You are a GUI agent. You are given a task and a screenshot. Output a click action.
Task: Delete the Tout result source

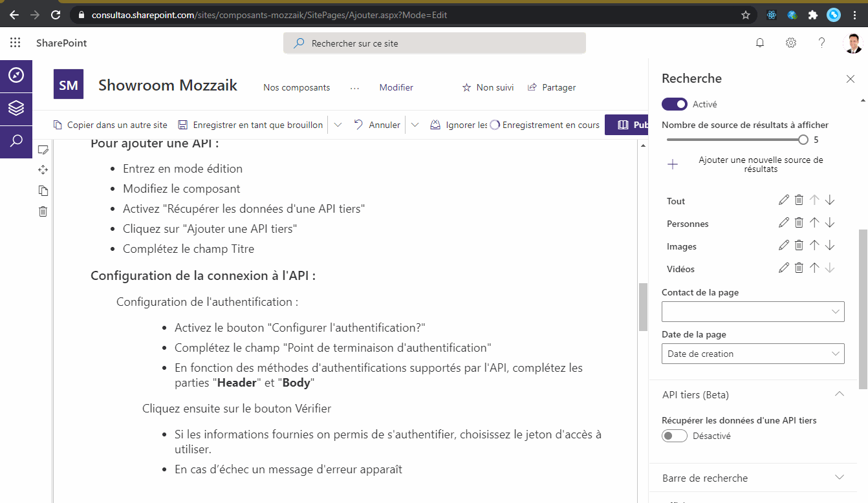799,200
